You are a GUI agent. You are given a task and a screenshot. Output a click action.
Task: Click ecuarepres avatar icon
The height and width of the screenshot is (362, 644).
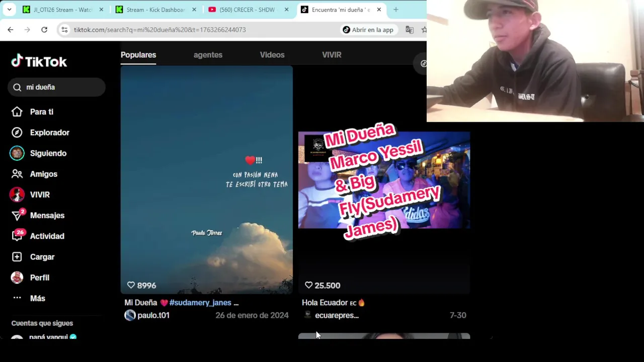(307, 315)
